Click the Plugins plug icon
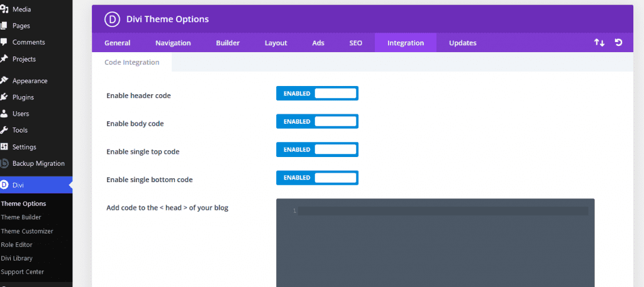Screen dimensions: 644x287 click(x=4, y=97)
